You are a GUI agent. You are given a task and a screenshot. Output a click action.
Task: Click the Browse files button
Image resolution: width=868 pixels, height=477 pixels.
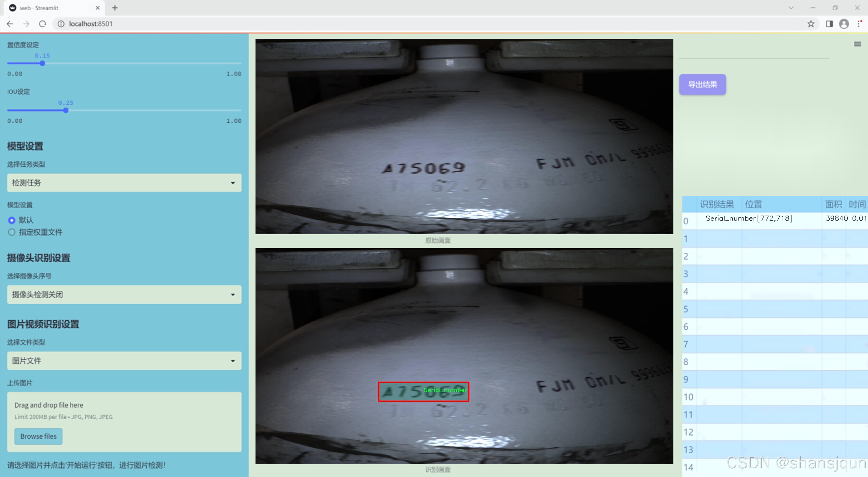pyautogui.click(x=38, y=436)
